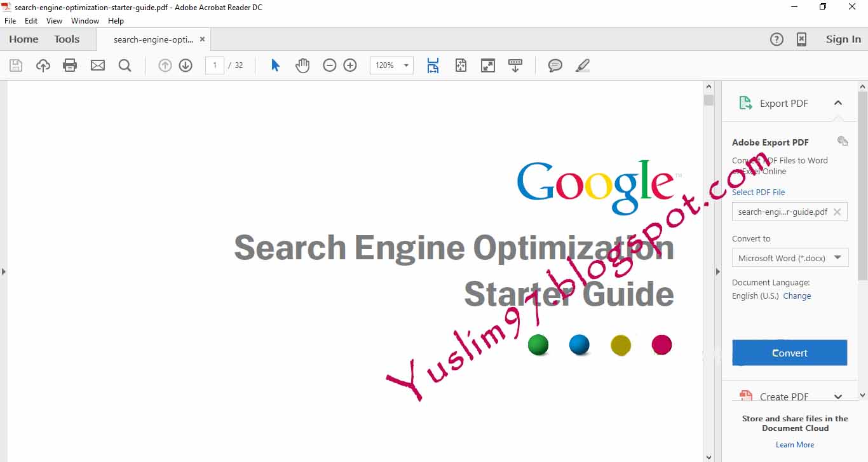Screen dimensions: 868x462
Task: Open the Help menu
Action: coord(116,21)
